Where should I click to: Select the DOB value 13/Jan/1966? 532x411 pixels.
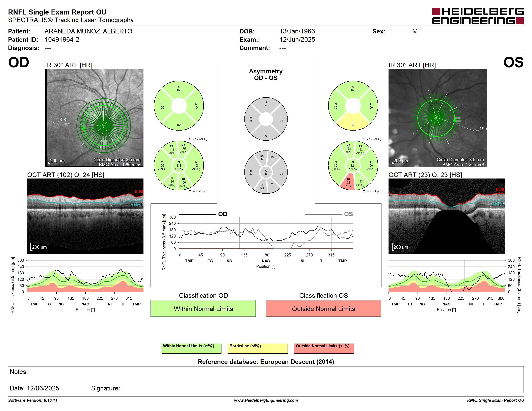pos(297,31)
